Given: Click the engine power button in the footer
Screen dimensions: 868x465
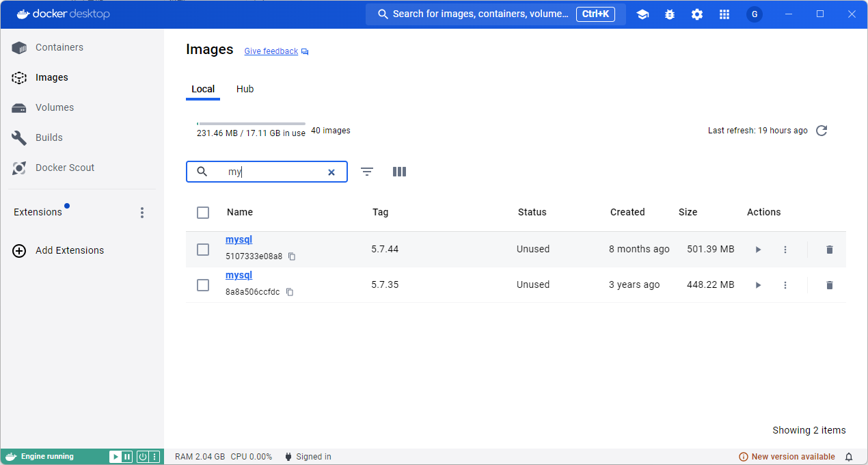Looking at the screenshot, I should tap(143, 457).
